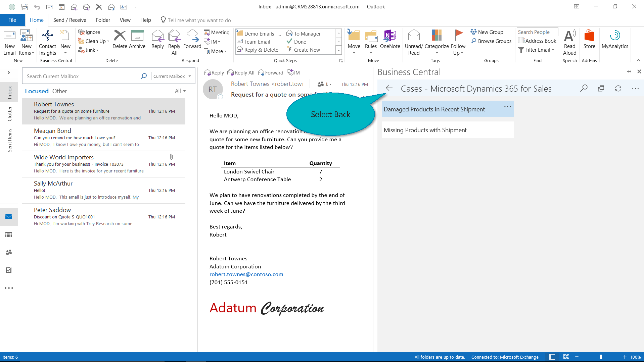The width and height of the screenshot is (644, 362).
Task: Click robert.townes@contoso.com email link
Action: coord(246,274)
